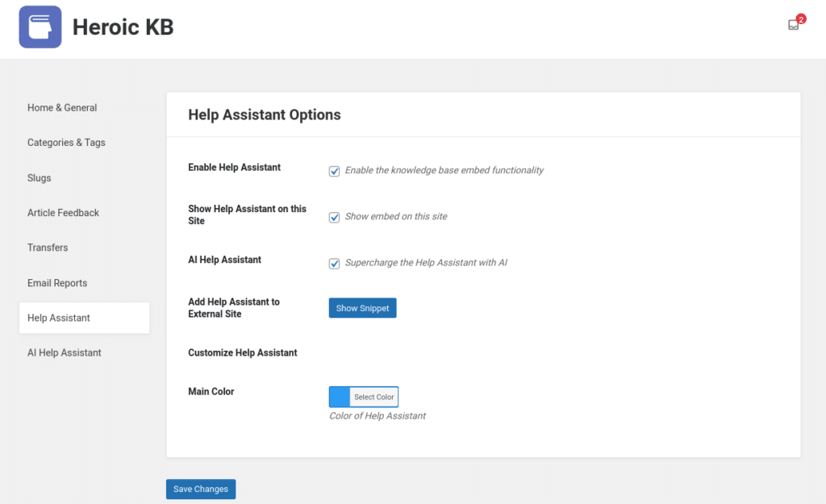Navigate to the Transfers section
Screen dimensions: 826x504
[48, 248]
